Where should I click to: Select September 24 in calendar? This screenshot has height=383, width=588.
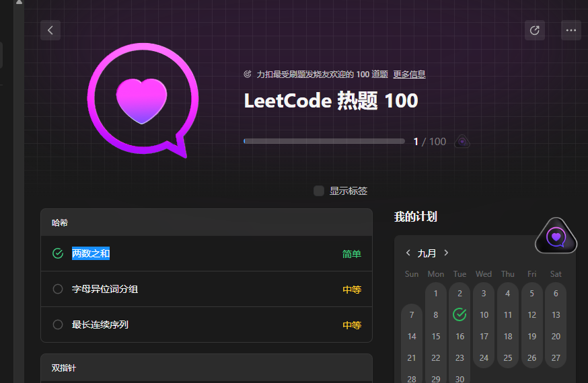[484, 358]
